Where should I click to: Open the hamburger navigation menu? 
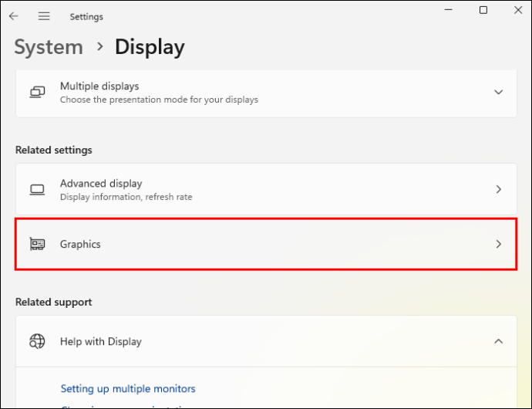click(44, 16)
